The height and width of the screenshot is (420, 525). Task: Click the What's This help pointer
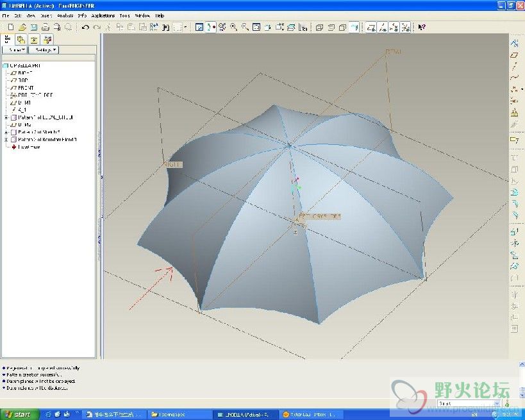pyautogui.click(x=422, y=27)
